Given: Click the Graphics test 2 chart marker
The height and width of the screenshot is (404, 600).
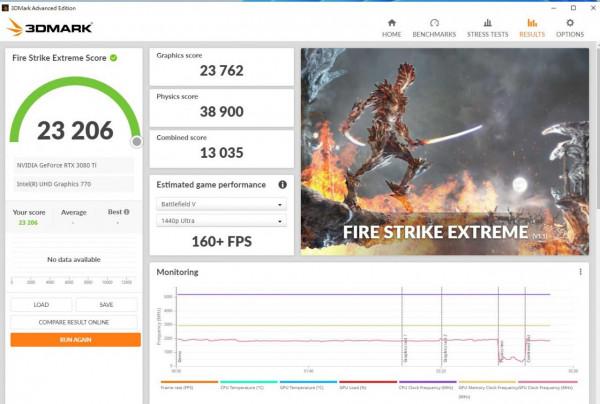Looking at the screenshot, I should pyautogui.click(x=445, y=349).
